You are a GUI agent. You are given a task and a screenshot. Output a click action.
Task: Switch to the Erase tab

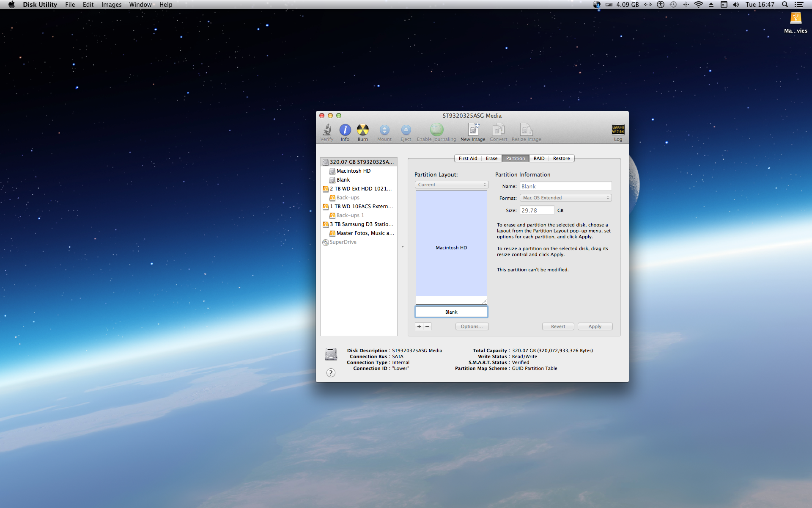(x=491, y=158)
